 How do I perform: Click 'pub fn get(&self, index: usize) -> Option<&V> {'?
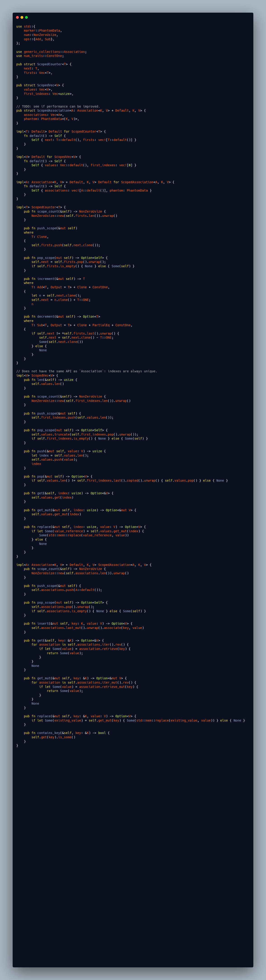68,493
